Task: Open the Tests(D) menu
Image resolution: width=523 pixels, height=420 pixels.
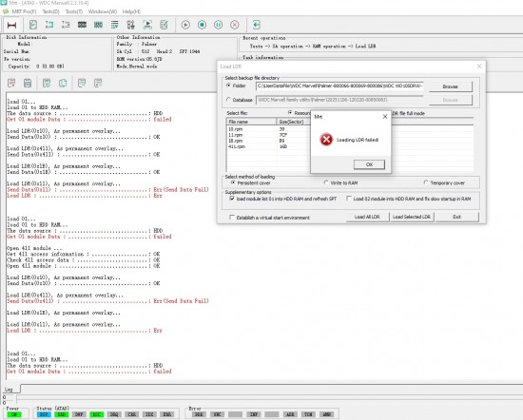Action: tap(50, 11)
